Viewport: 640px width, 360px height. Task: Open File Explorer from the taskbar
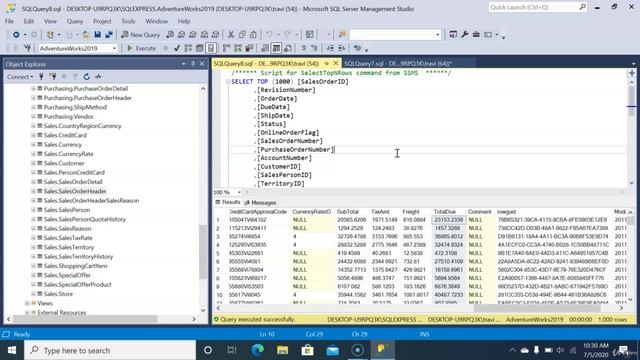click(x=282, y=350)
